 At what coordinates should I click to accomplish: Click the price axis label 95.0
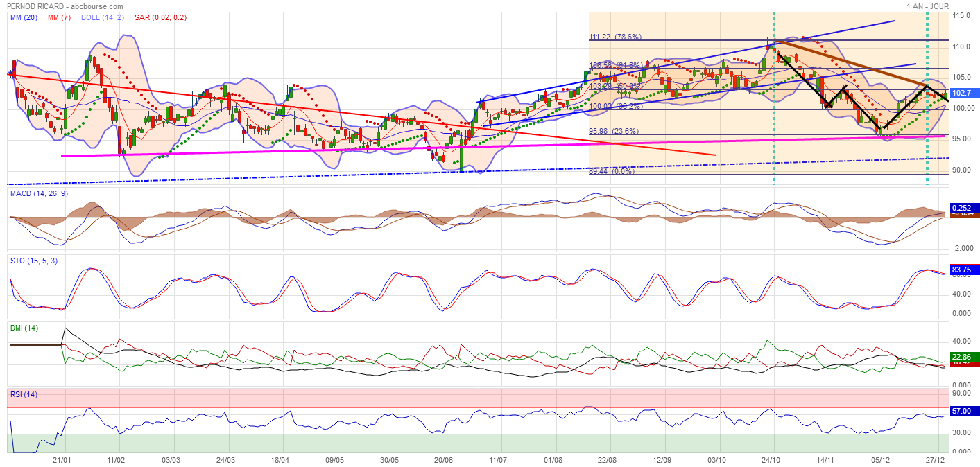[960, 139]
